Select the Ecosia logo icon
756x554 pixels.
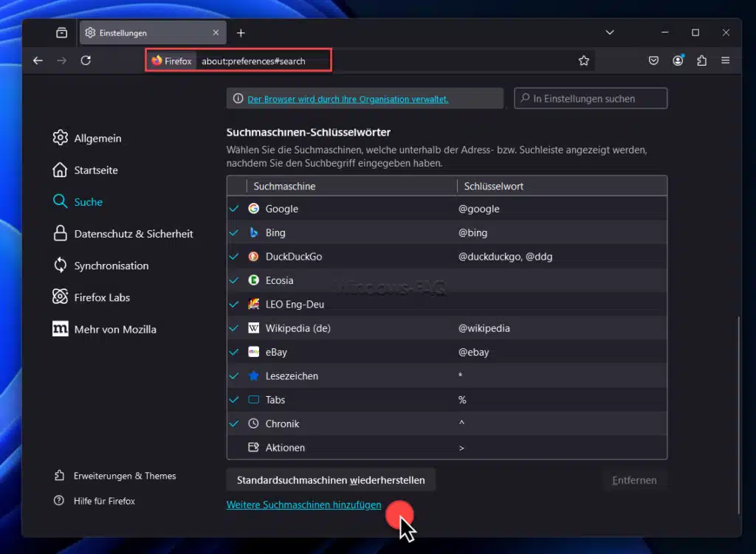tap(254, 280)
